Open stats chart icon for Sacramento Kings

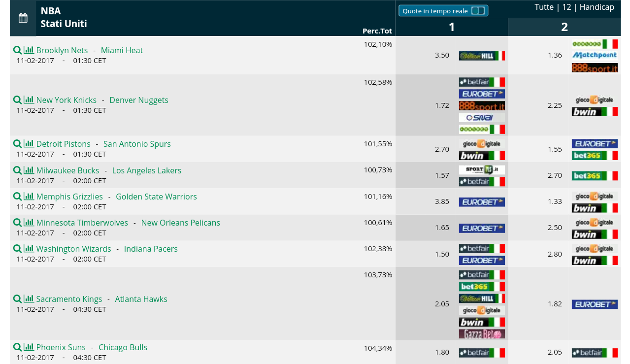click(29, 298)
